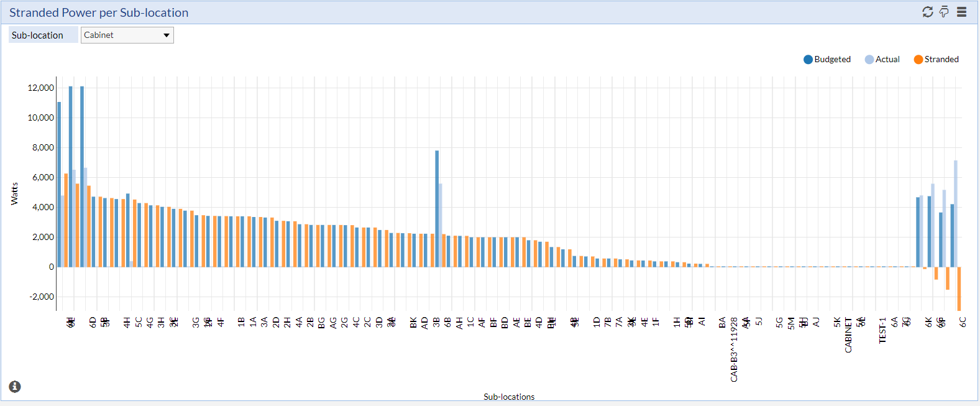Click the TEST-1 axis label
980x406 pixels.
click(x=882, y=330)
